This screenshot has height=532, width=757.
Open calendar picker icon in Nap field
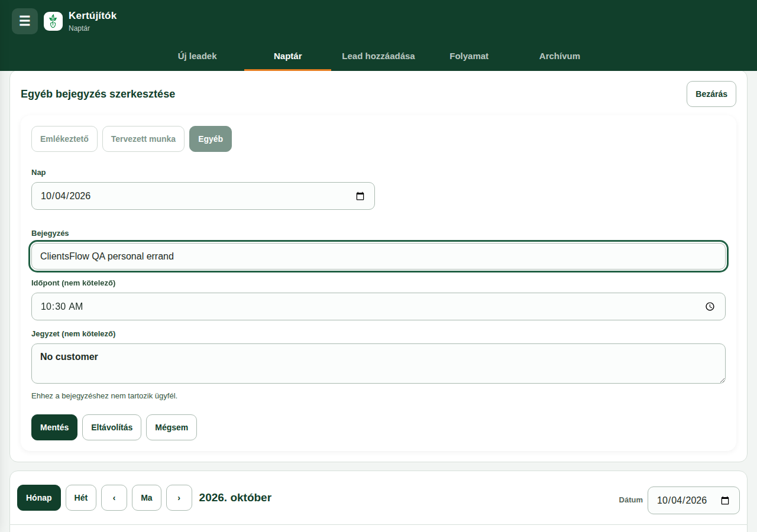(x=360, y=196)
